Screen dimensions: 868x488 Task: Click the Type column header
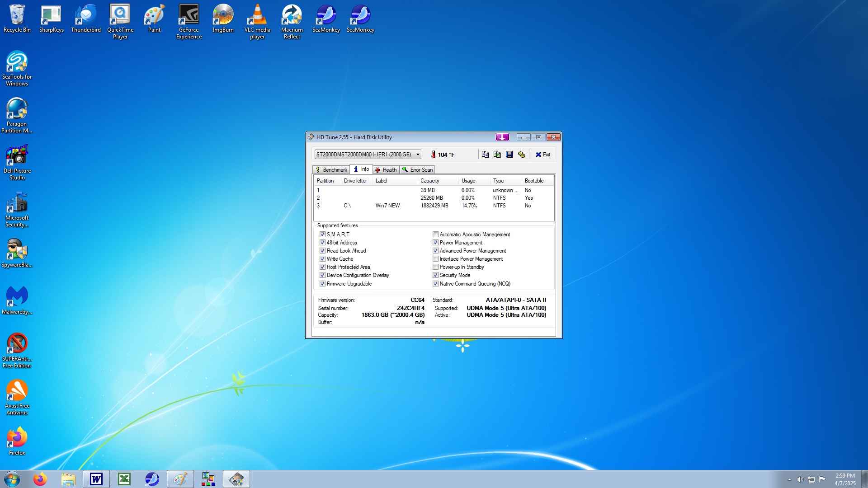pos(506,181)
